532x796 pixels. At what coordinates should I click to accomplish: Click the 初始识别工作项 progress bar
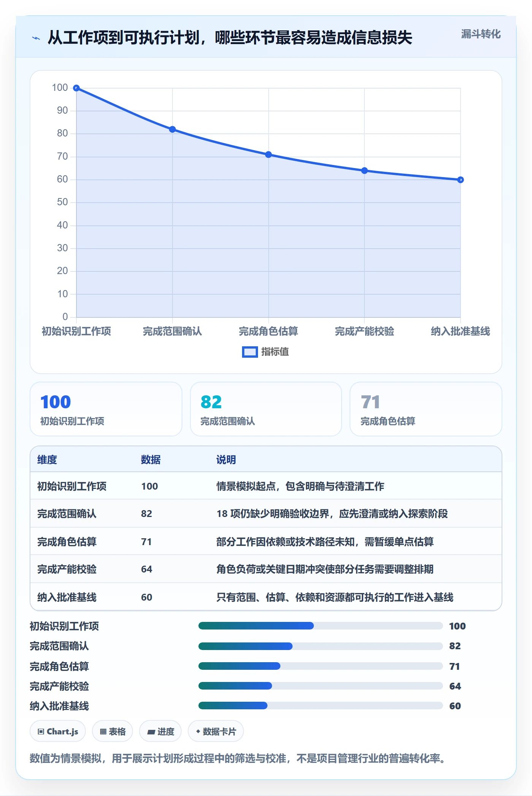coord(320,626)
